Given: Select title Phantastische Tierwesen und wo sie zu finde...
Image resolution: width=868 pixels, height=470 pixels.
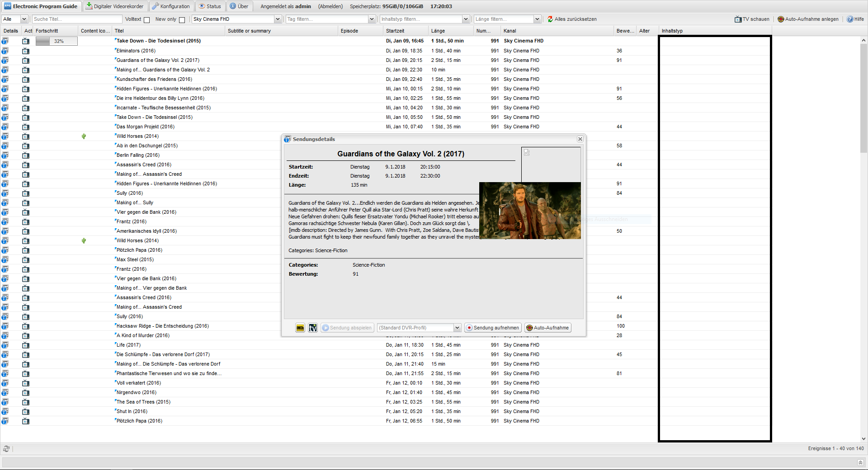Looking at the screenshot, I should [169, 373].
